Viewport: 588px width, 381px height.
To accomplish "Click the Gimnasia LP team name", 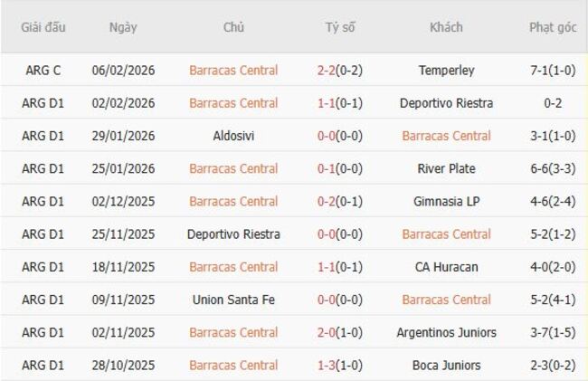I will (446, 201).
